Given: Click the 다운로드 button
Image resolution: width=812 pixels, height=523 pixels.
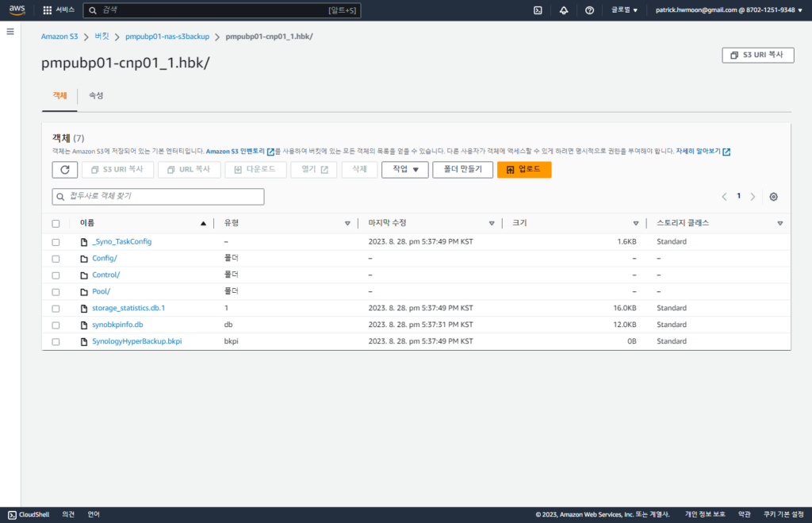Looking at the screenshot, I should 255,170.
